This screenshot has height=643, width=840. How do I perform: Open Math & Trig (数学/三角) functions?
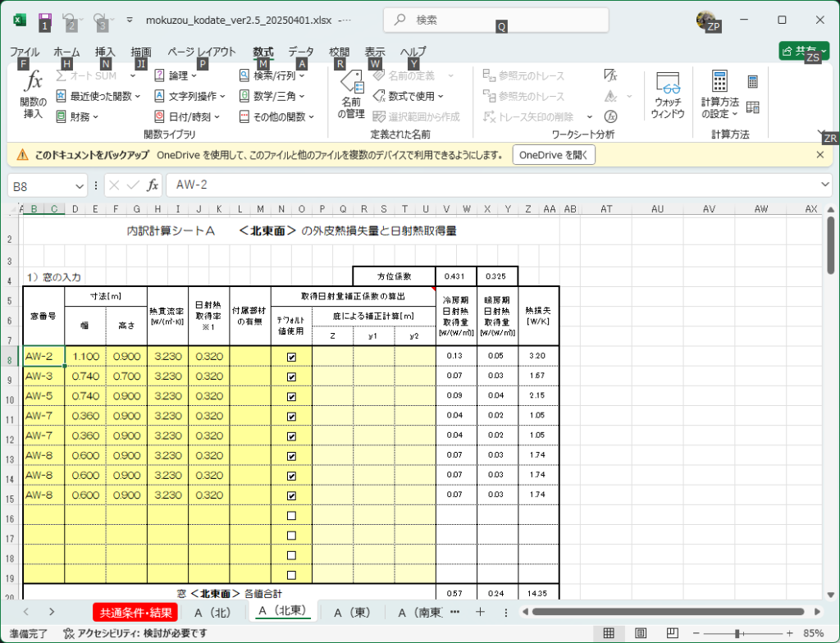pos(272,96)
